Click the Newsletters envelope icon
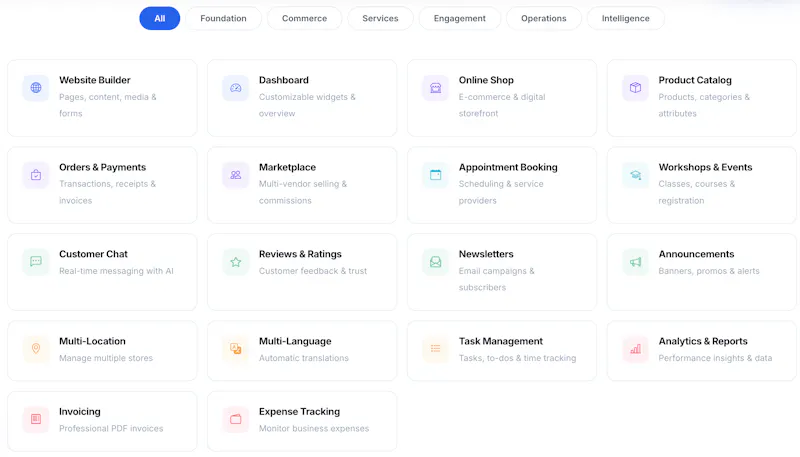Image resolution: width=800 pixels, height=457 pixels. point(435,262)
